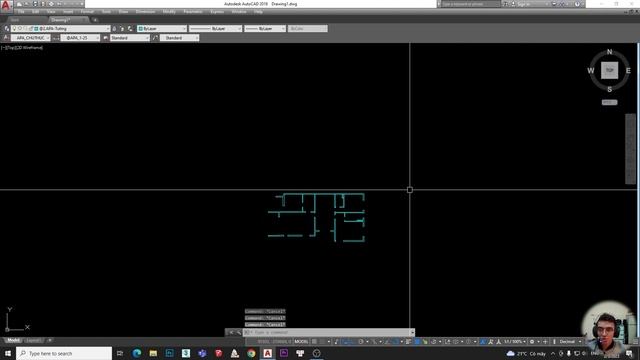Image resolution: width=640 pixels, height=360 pixels.
Task: Click the Text Style icon
Action: click(x=6, y=38)
